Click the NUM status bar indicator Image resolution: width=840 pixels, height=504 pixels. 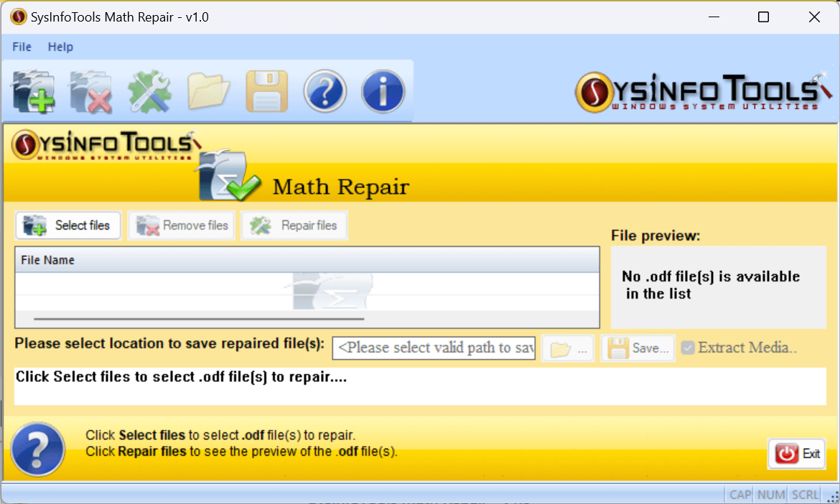pos(771,495)
